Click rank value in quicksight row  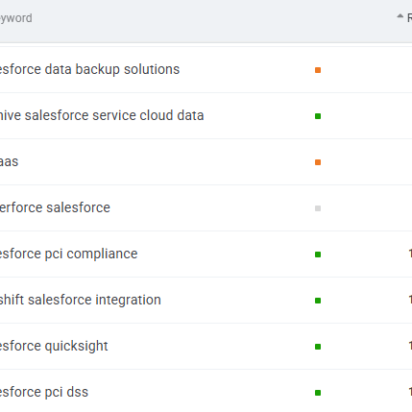point(410,346)
